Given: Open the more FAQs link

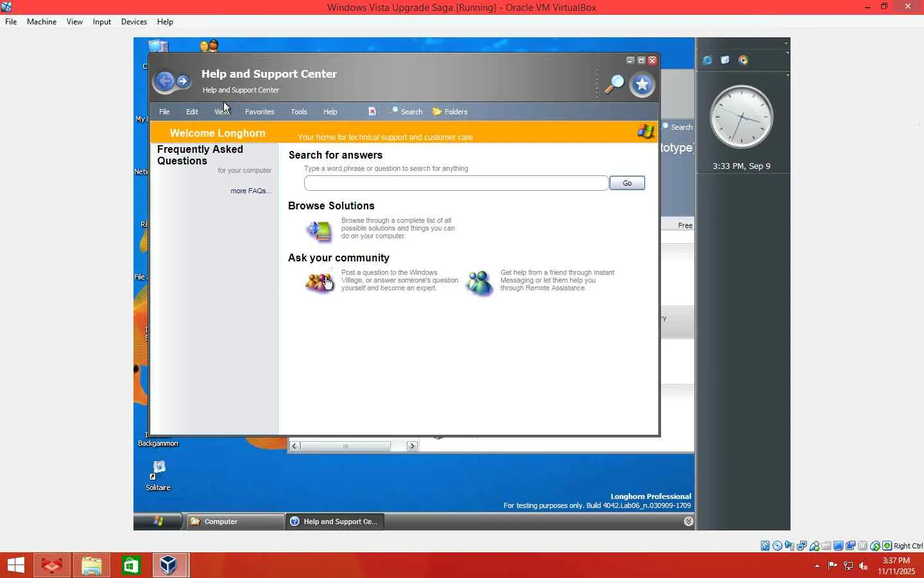Looking at the screenshot, I should 251,191.
